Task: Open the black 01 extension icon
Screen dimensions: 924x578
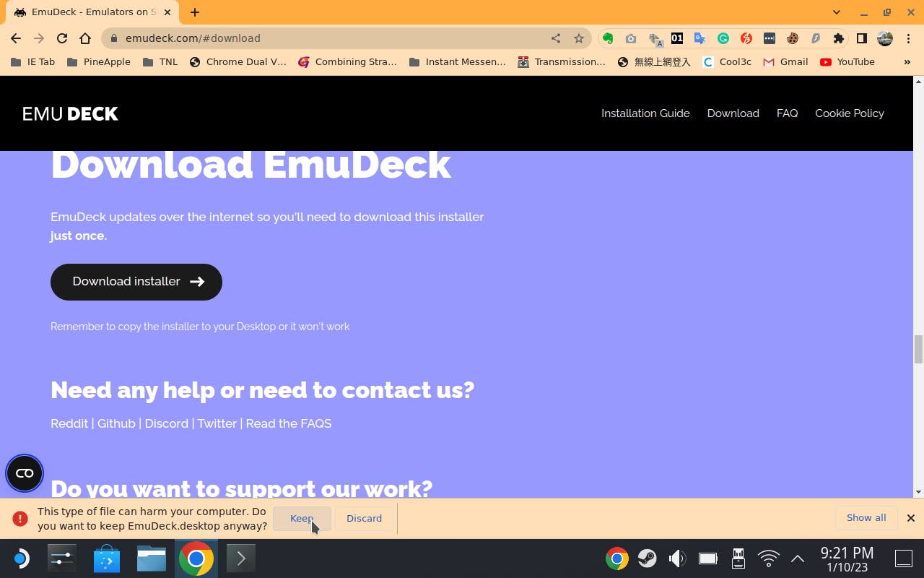Action: point(677,38)
